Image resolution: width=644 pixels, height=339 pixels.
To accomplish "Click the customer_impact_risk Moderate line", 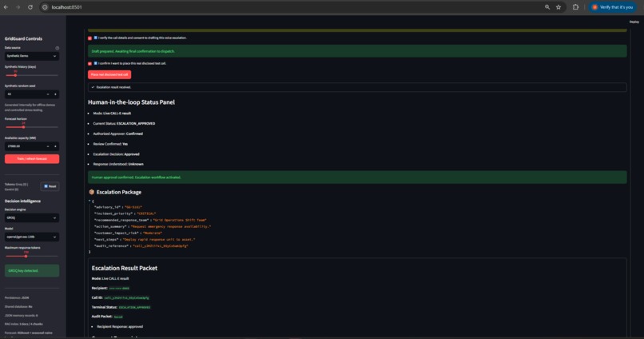I will click(x=128, y=233).
